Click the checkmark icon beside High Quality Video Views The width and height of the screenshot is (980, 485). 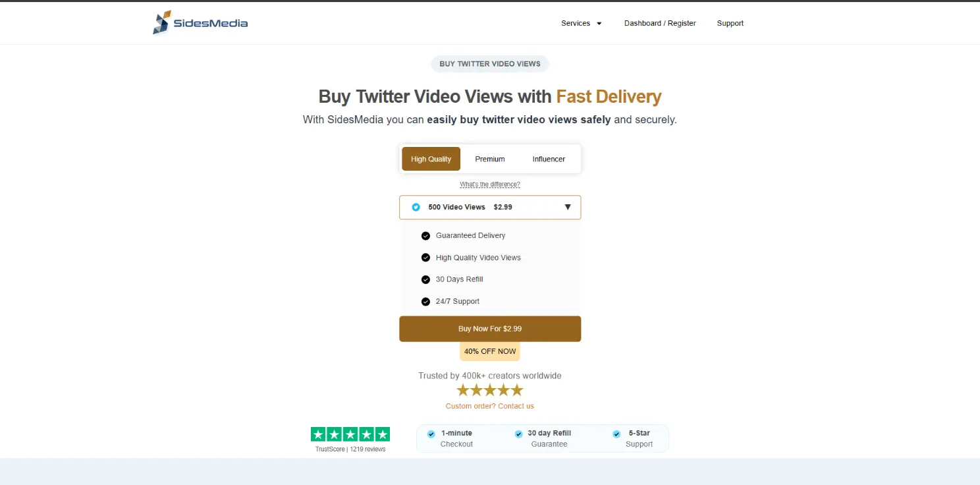(x=425, y=257)
